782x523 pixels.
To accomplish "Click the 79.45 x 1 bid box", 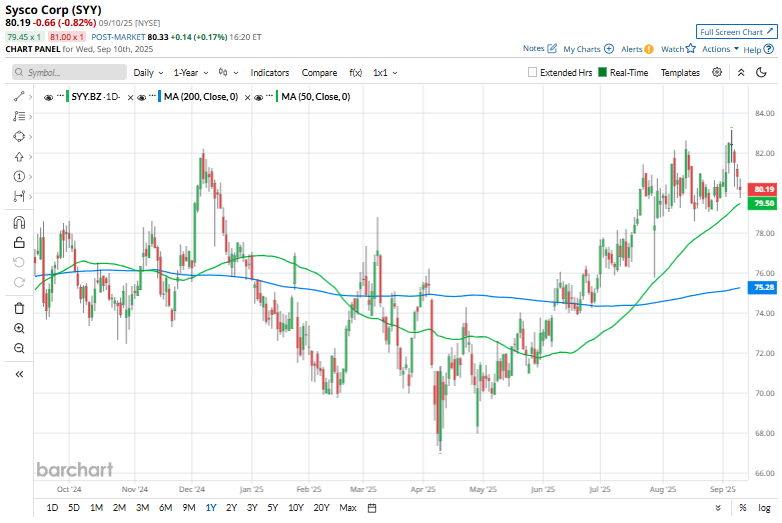I will pyautogui.click(x=24, y=37).
